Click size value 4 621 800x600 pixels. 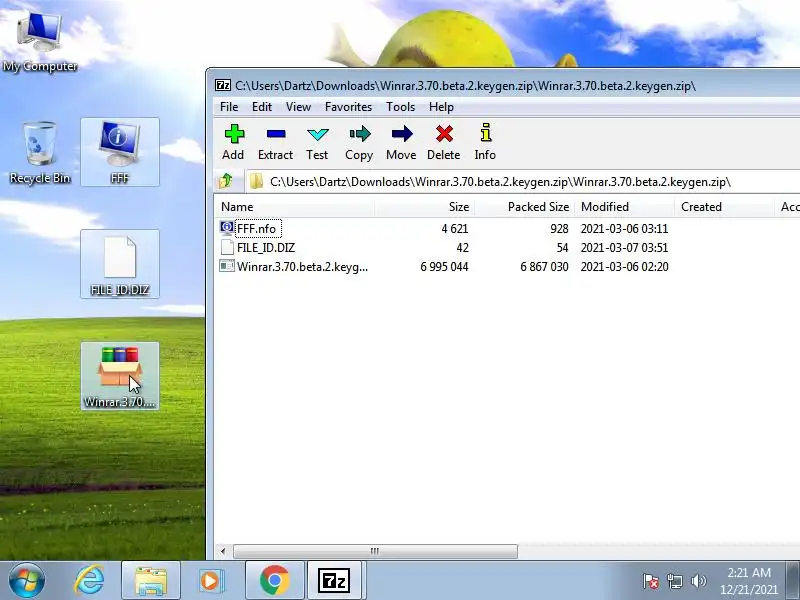[455, 229]
